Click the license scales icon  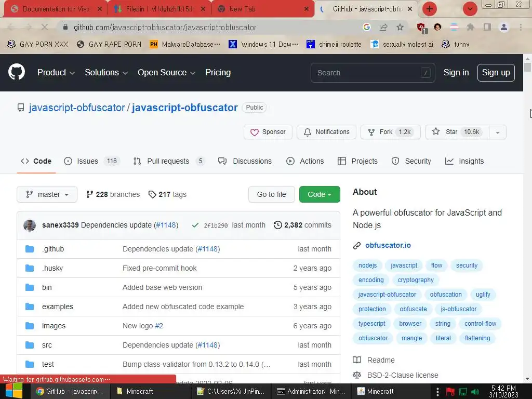pyautogui.click(x=357, y=375)
